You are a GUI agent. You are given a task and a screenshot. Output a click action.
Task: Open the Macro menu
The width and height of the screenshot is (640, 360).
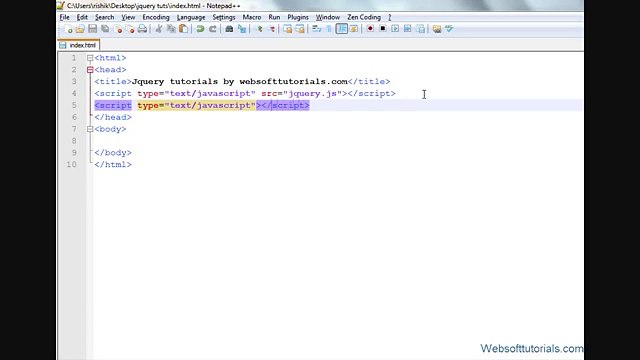click(x=252, y=17)
